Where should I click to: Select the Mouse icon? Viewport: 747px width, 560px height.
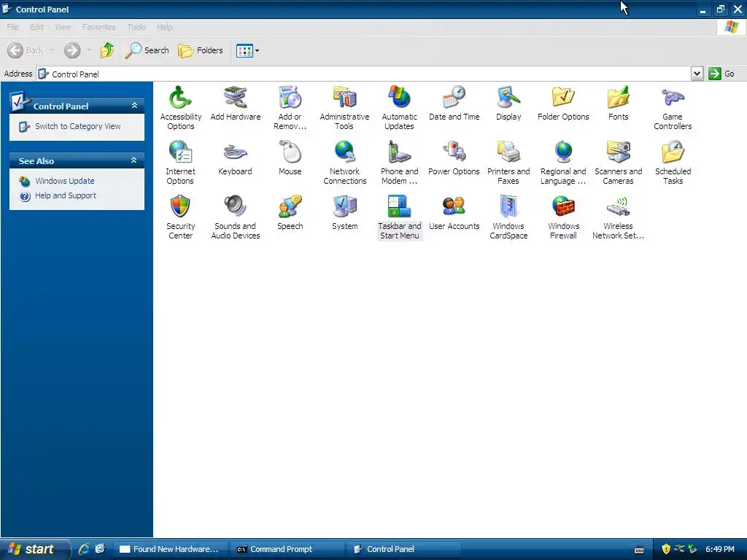tap(290, 158)
